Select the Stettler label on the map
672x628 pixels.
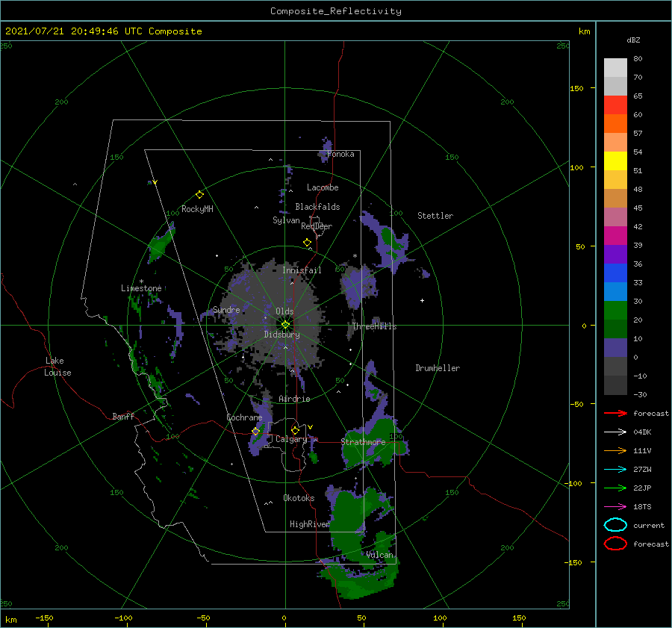435,216
